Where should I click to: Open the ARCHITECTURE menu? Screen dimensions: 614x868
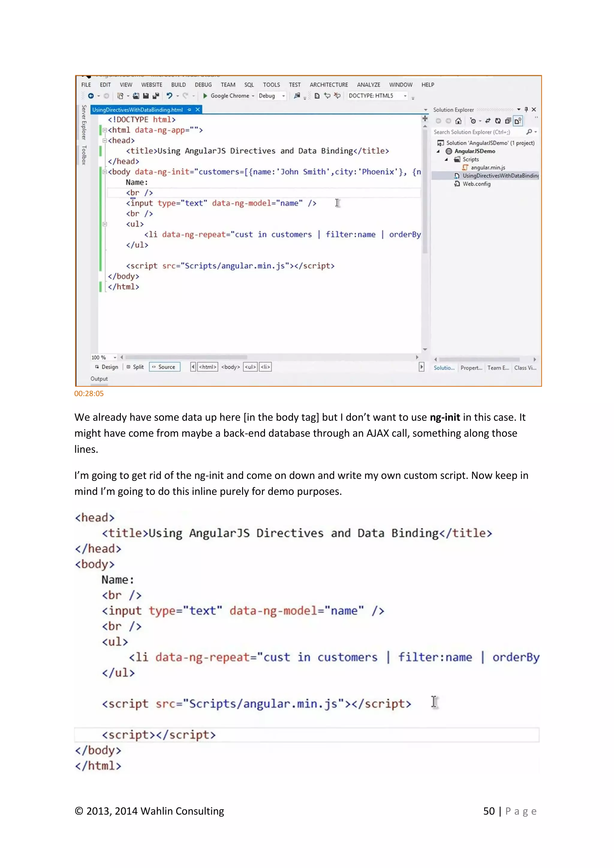pos(329,85)
